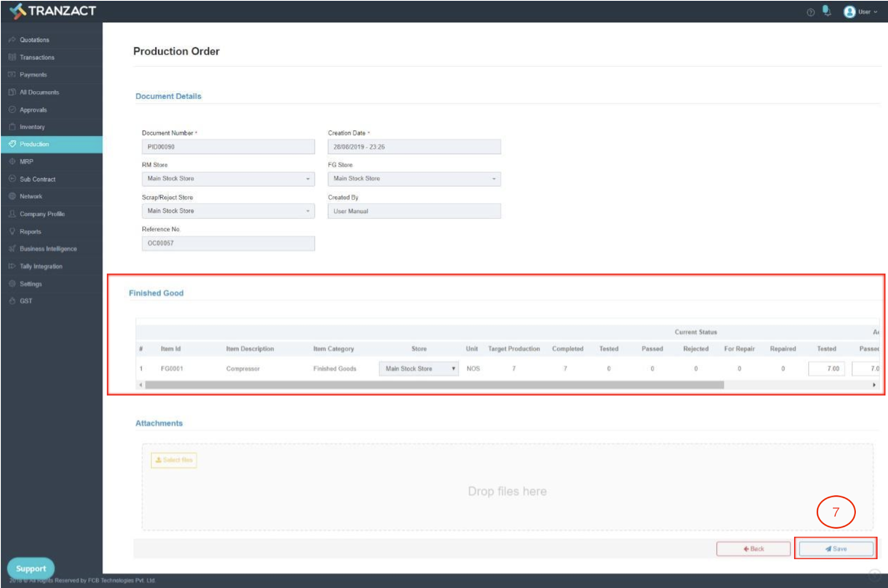
Task: Click the Tranzact logo
Action: tap(53, 11)
